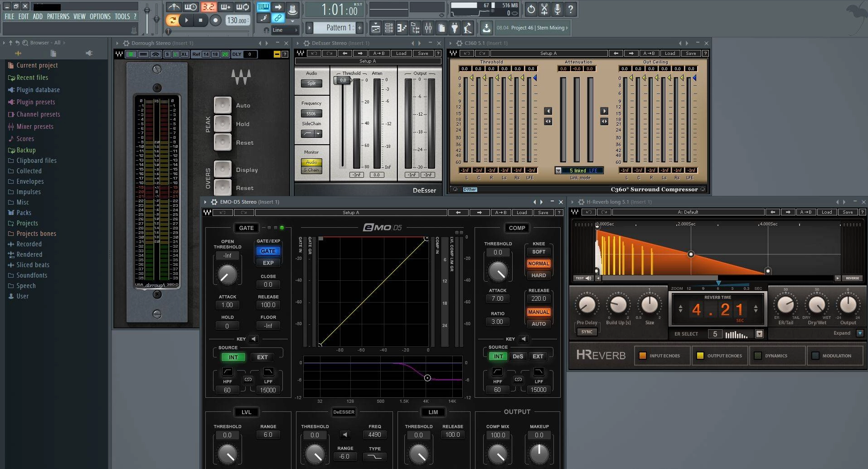
Task: Click the EMO-D5 A→B copy button
Action: point(500,213)
